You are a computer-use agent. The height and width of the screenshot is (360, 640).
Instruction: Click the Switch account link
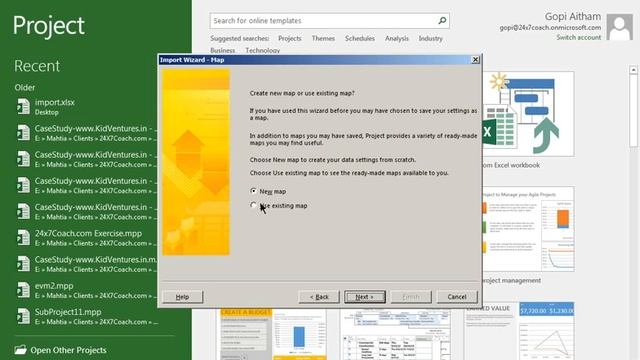(578, 37)
